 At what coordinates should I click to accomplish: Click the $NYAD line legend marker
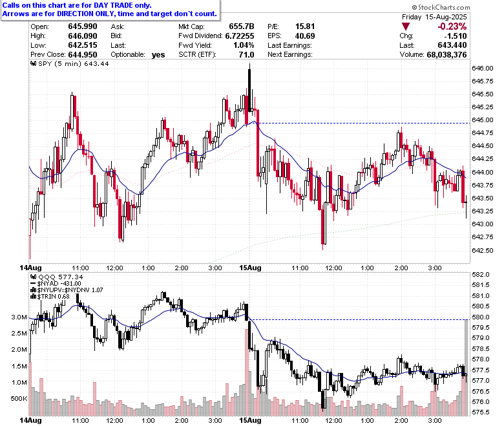point(33,284)
